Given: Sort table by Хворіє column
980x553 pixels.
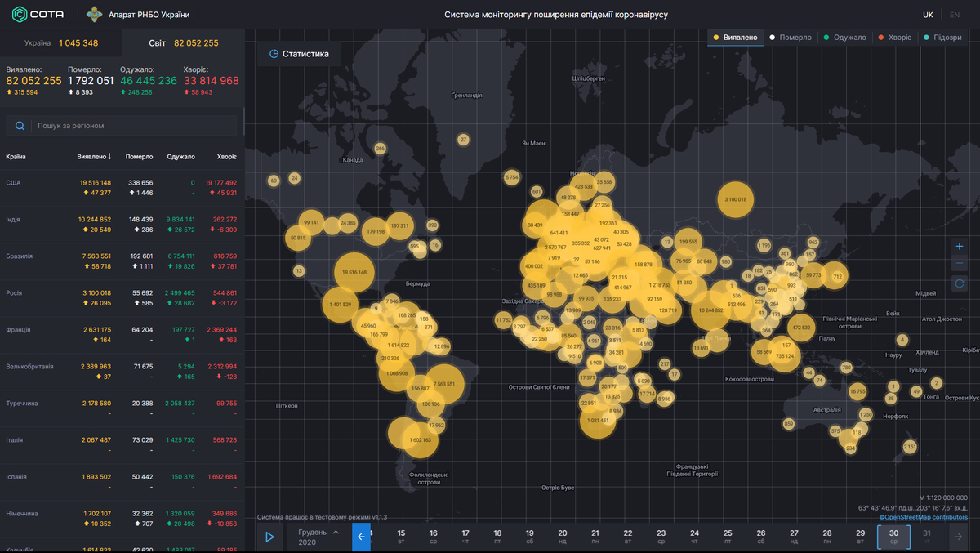Looking at the screenshot, I should click(227, 156).
